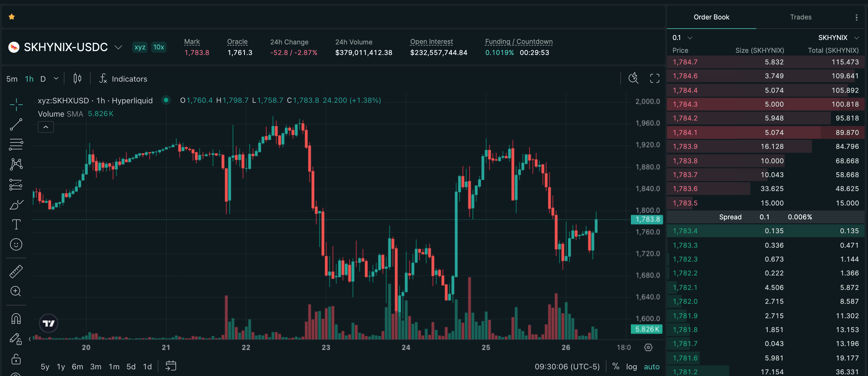The width and height of the screenshot is (868, 376).
Task: Toggle log scale on price axis
Action: pyautogui.click(x=631, y=367)
